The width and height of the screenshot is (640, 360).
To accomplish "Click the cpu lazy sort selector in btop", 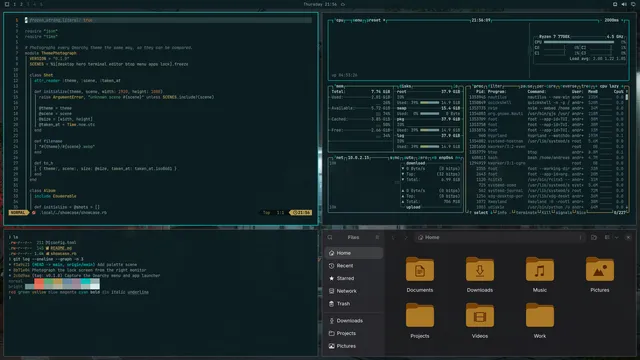I will 609,87.
